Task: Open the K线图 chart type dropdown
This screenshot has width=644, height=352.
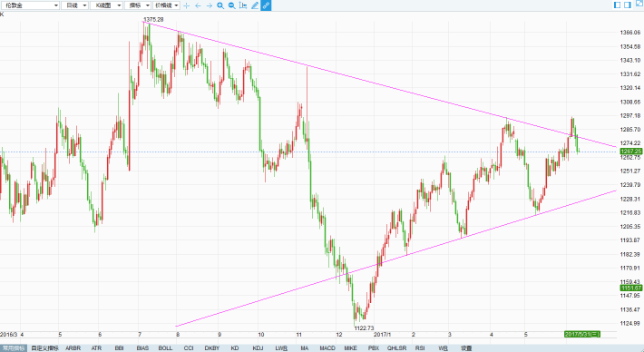Action: coord(106,5)
